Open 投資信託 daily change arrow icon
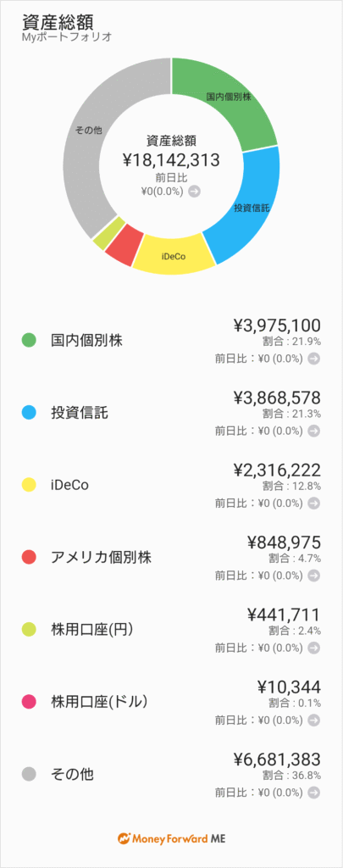 coord(313,431)
